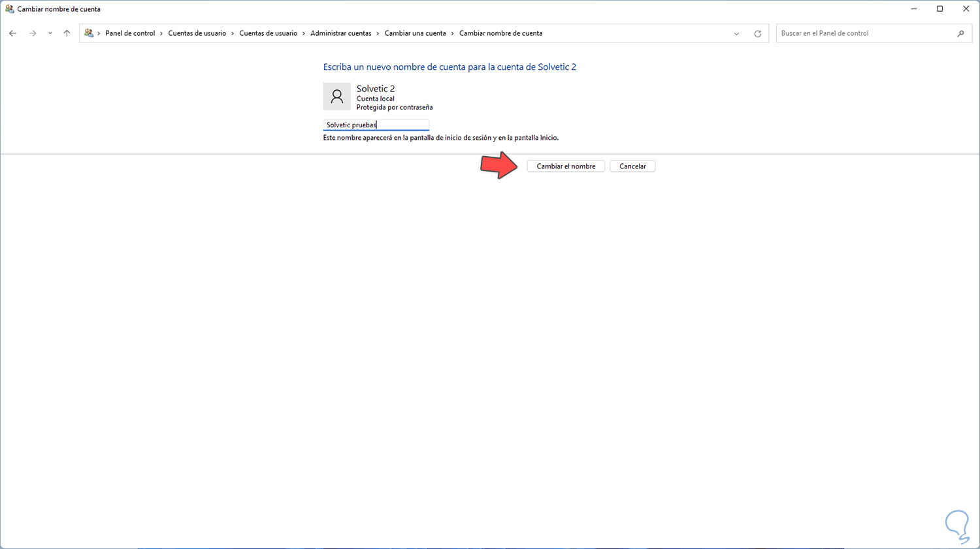Click the search magnifier icon
The image size is (980, 549).
(960, 33)
